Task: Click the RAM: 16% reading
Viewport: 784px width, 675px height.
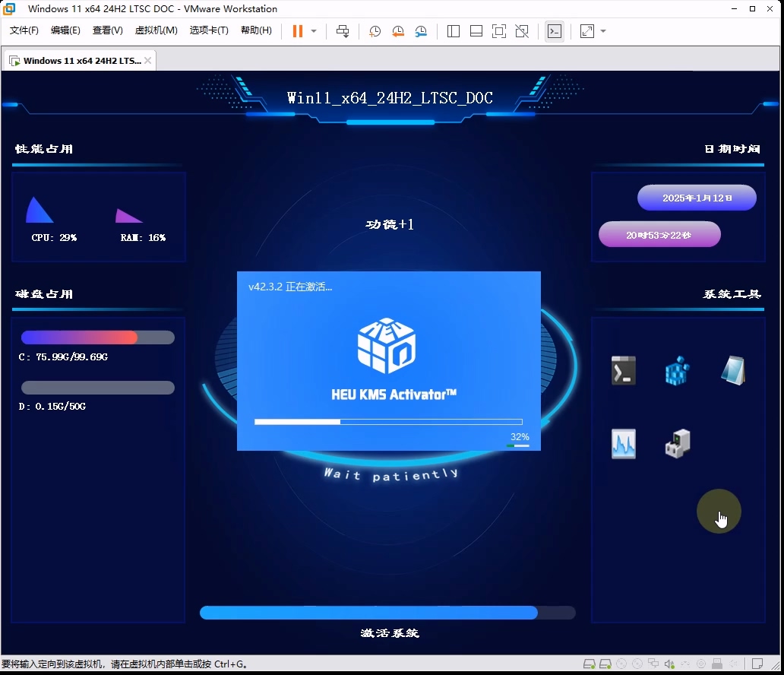Action: pos(143,238)
